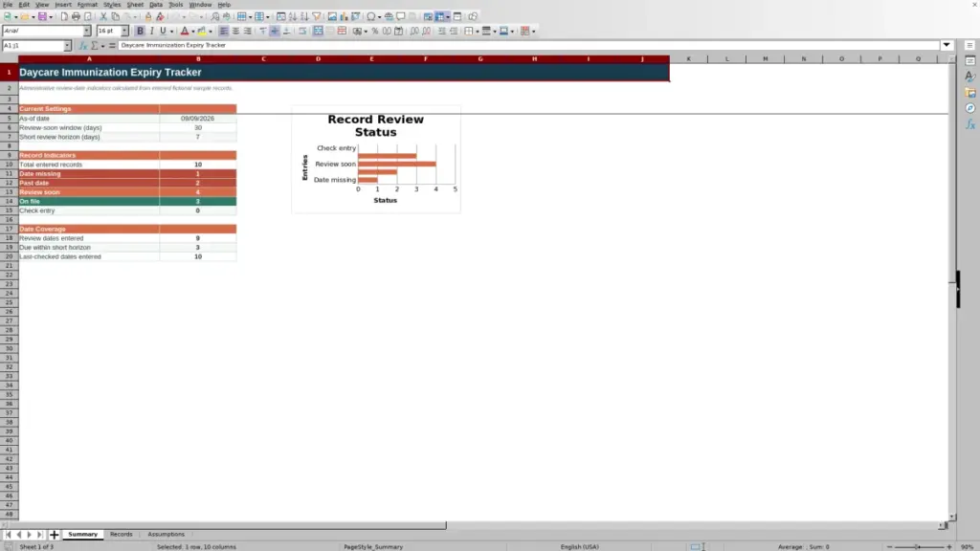Toggle Wrap Text button
The height and width of the screenshot is (551, 980).
(302, 32)
